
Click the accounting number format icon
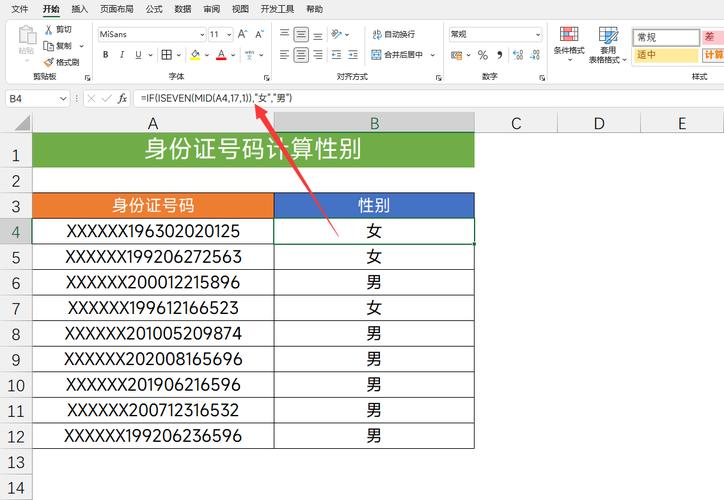point(457,55)
